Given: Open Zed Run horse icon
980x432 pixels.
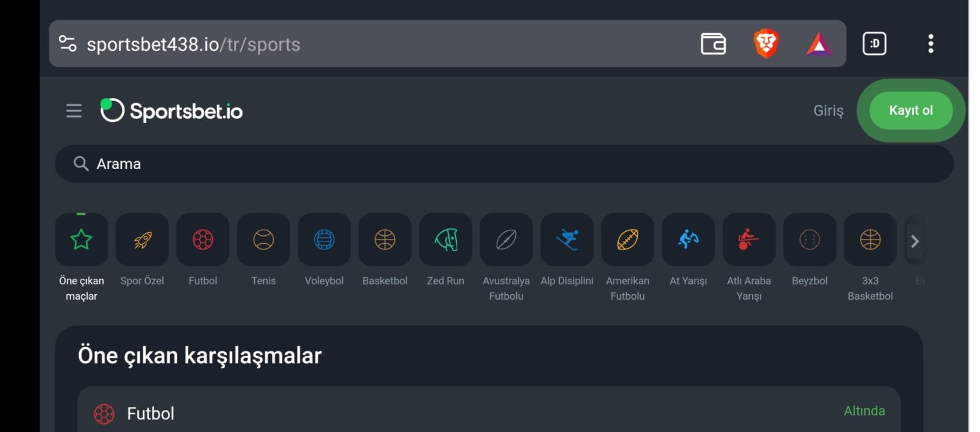Looking at the screenshot, I should tap(445, 240).
